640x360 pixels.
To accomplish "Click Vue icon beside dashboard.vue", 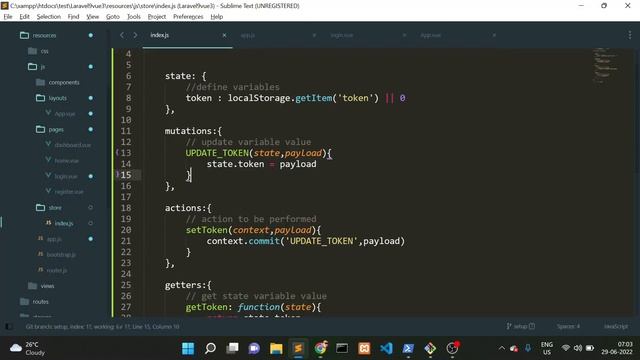I will (x=48, y=144).
